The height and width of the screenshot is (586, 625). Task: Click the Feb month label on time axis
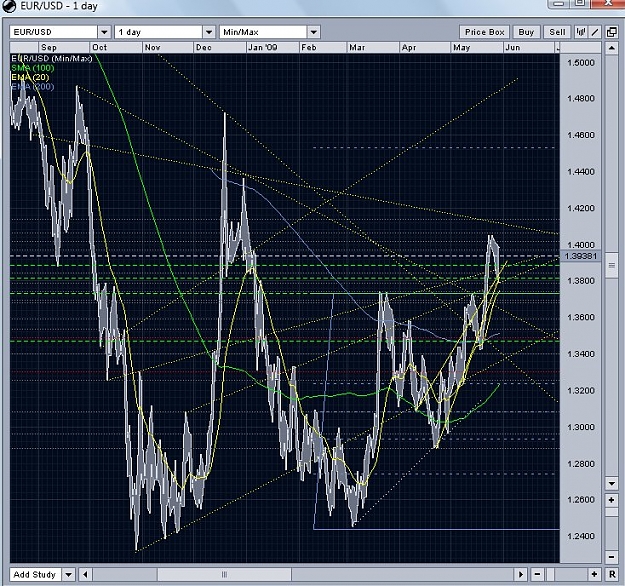point(309,47)
